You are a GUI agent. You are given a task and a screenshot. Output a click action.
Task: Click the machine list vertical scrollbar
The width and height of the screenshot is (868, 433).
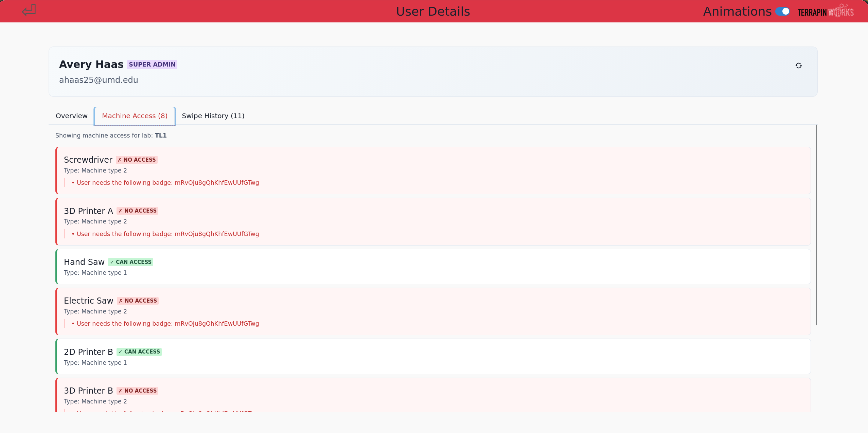point(816,224)
